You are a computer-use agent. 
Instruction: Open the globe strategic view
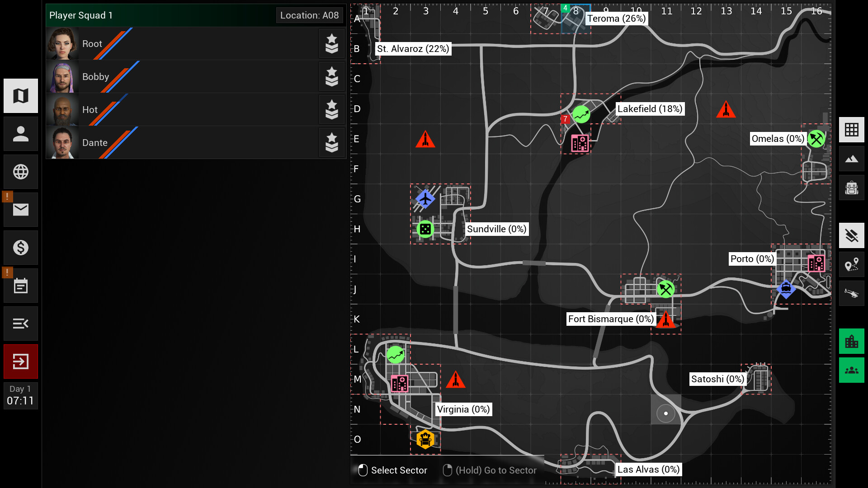pos(20,171)
